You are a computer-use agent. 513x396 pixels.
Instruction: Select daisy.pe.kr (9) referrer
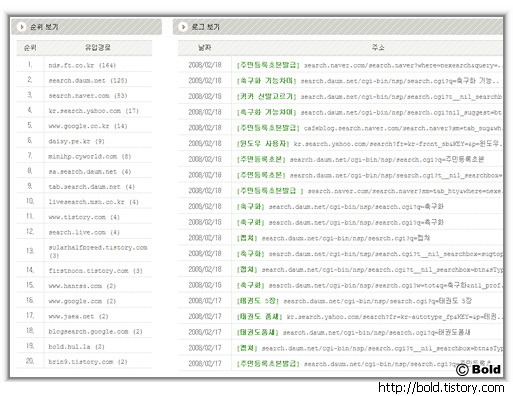coord(76,141)
